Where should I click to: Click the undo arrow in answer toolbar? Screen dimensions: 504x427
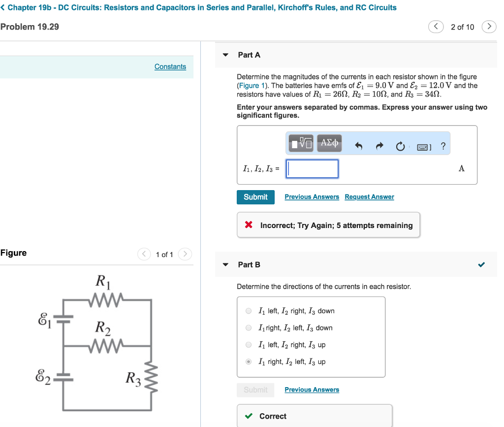click(x=359, y=146)
